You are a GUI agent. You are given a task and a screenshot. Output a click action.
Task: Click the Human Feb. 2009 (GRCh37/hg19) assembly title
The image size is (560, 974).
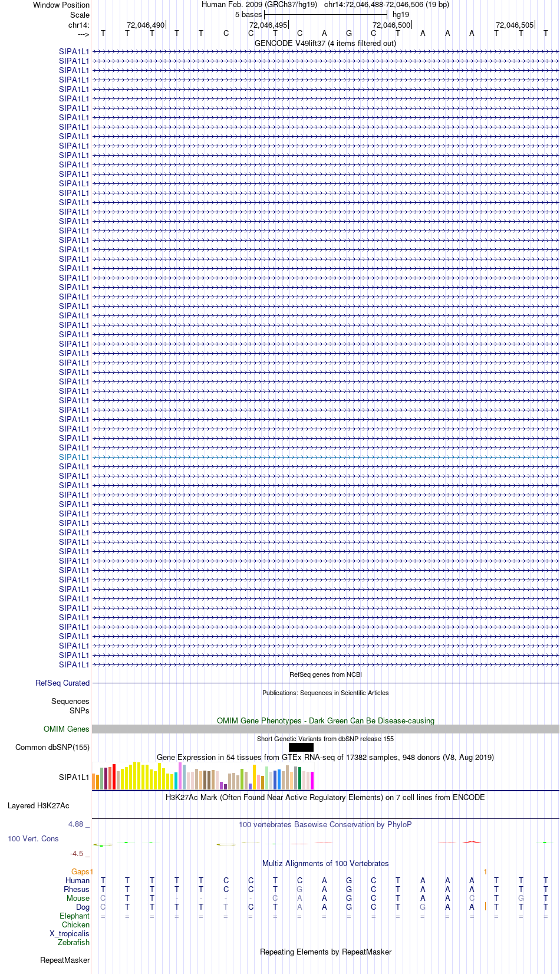tap(259, 5)
